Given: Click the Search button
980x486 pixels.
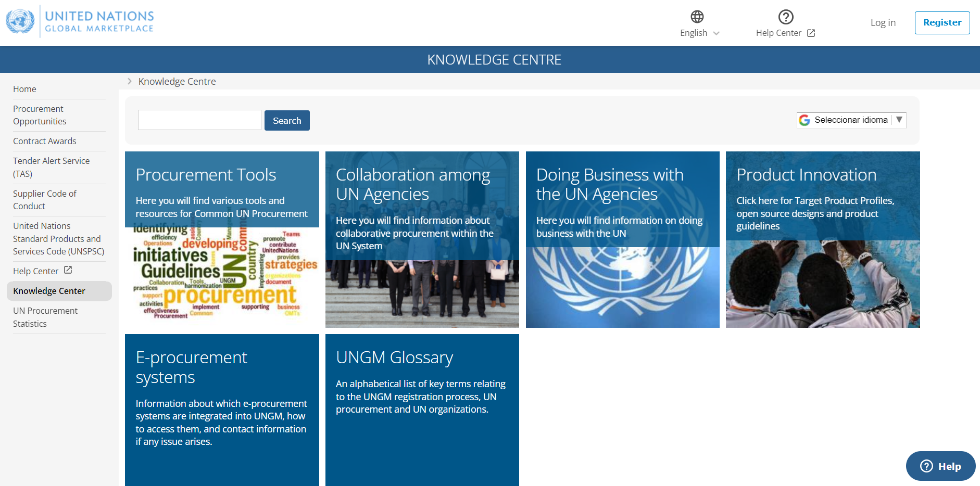Looking at the screenshot, I should point(287,120).
